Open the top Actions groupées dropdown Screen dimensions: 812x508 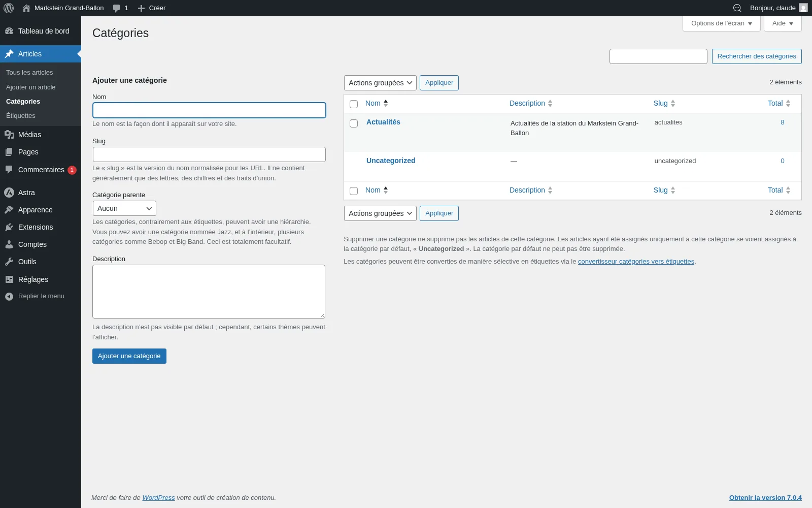[x=380, y=83]
